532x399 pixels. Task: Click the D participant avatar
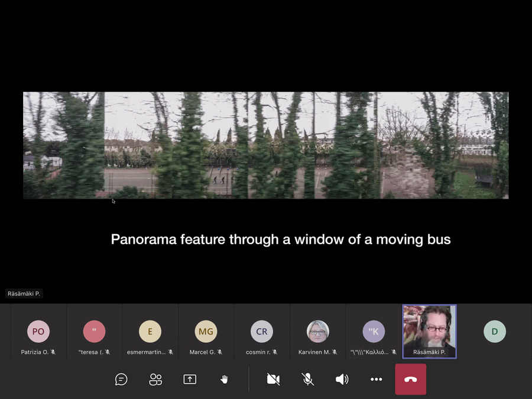(x=495, y=332)
